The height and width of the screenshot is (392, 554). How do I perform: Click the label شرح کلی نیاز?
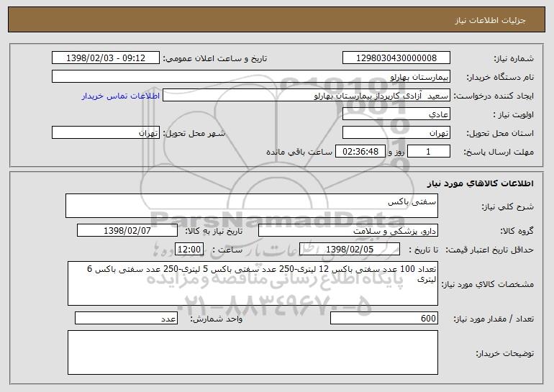[x=508, y=206]
